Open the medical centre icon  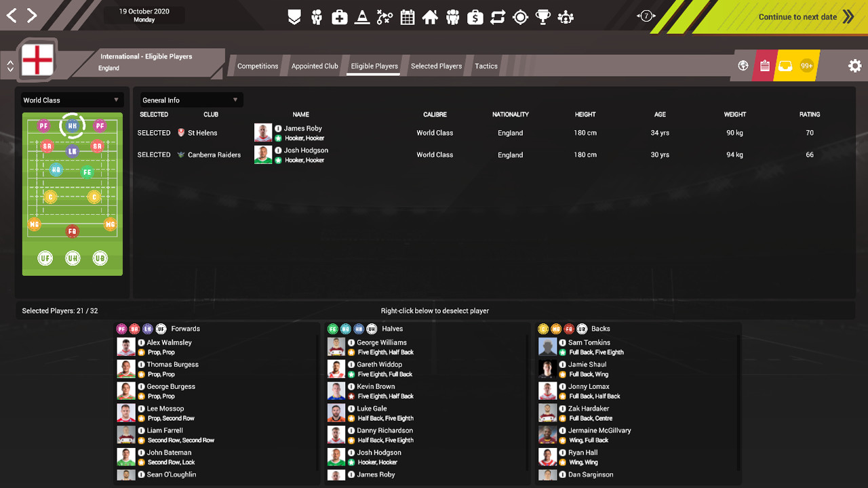pyautogui.click(x=340, y=17)
